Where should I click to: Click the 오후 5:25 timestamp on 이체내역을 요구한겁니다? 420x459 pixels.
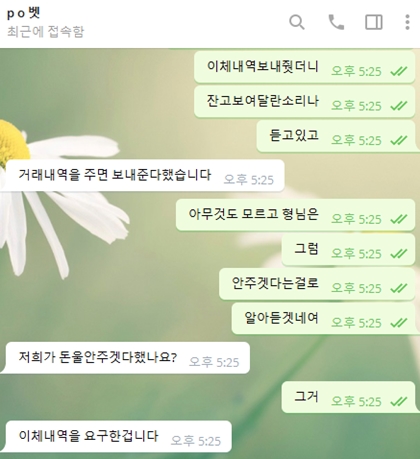pos(196,441)
